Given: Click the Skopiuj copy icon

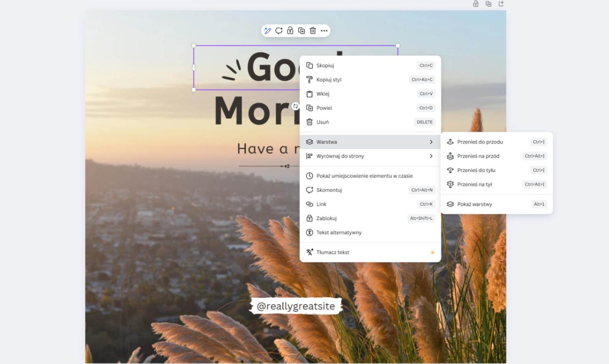Looking at the screenshot, I should (309, 65).
